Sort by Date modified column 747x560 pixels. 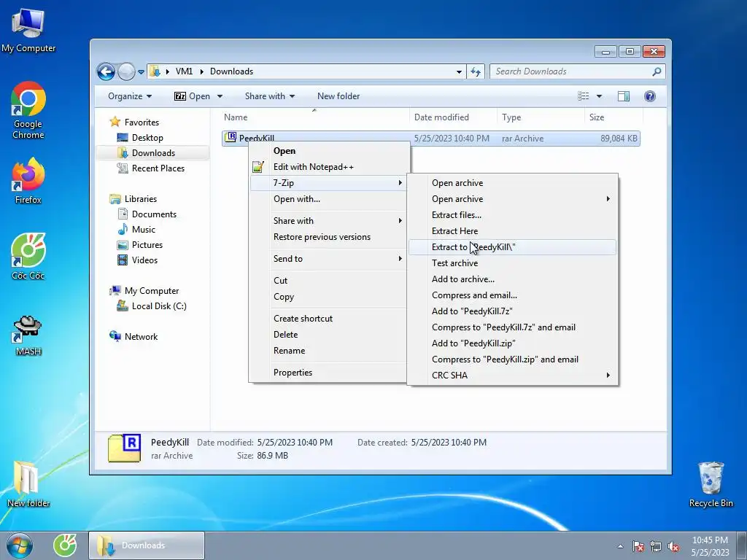click(x=452, y=117)
